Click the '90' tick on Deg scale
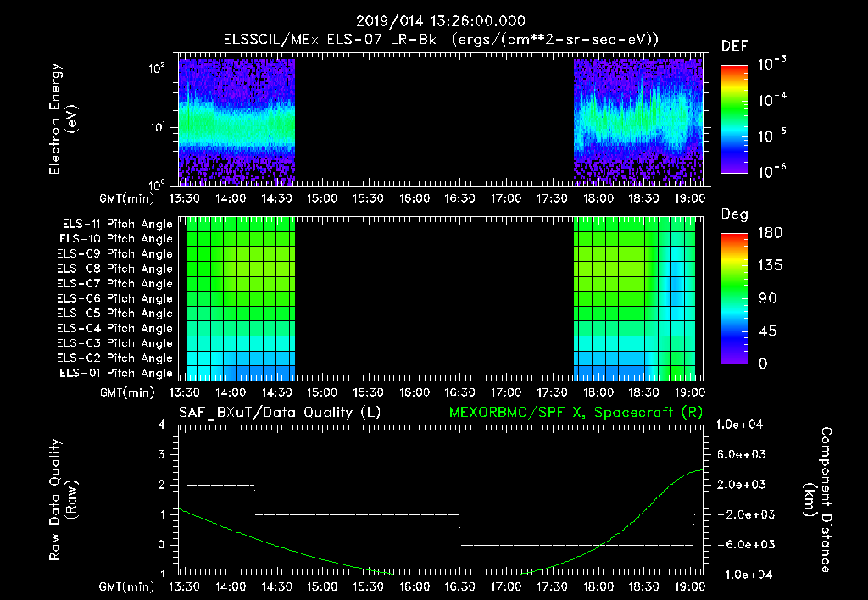This screenshot has width=868, height=600. click(768, 299)
